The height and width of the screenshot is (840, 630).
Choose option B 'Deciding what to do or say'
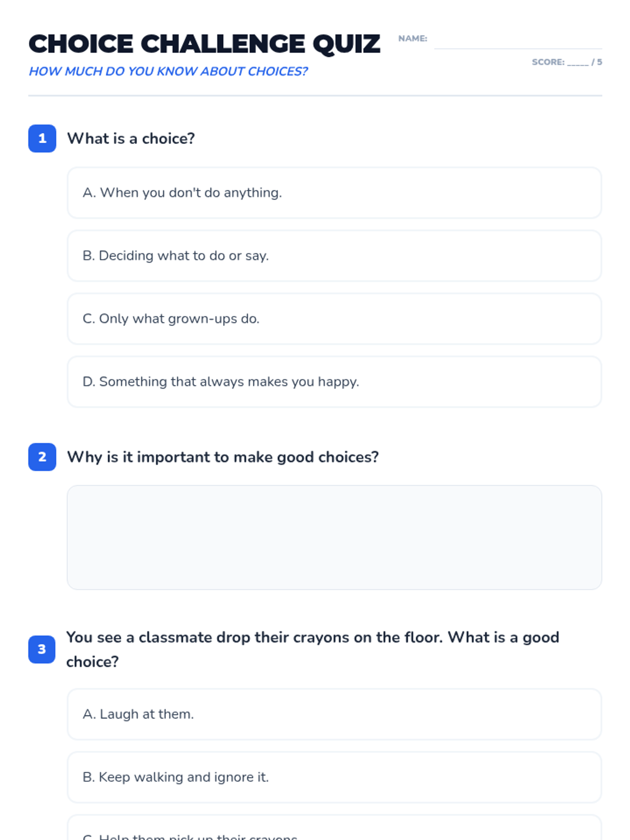334,256
